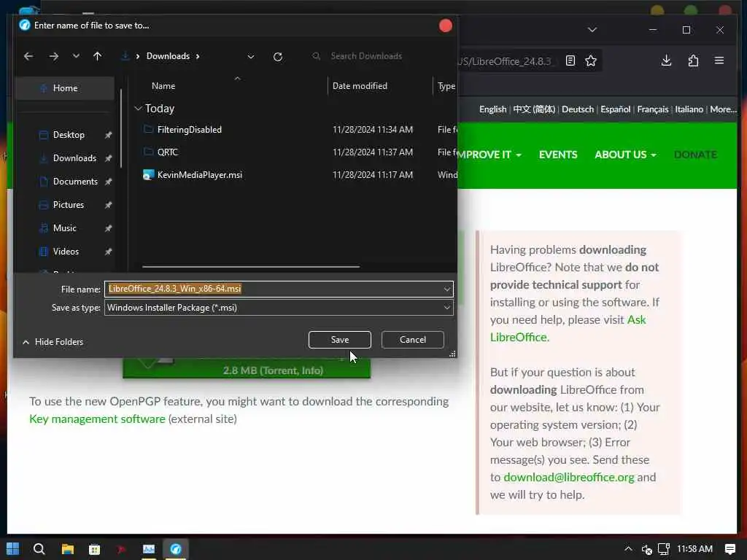
Task: Open browser reader view icon
Action: (x=570, y=61)
